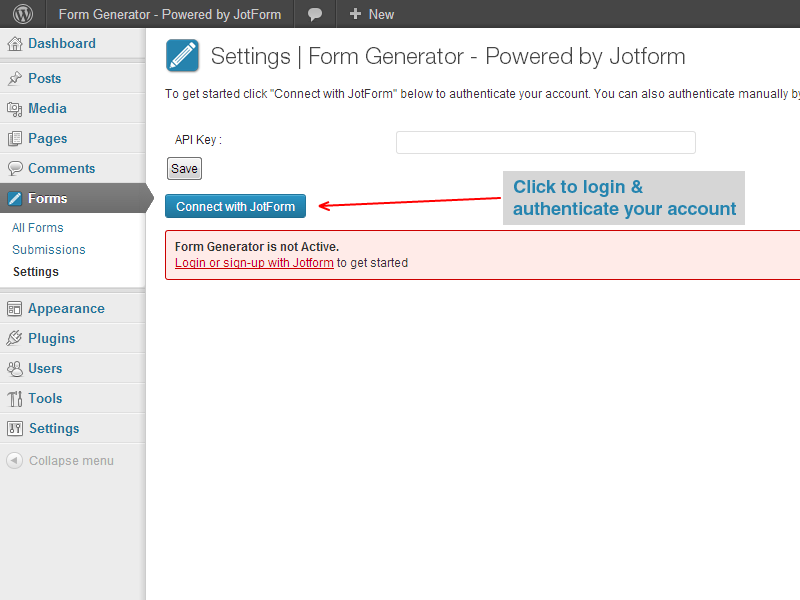Focus the API Key text field

click(545, 142)
